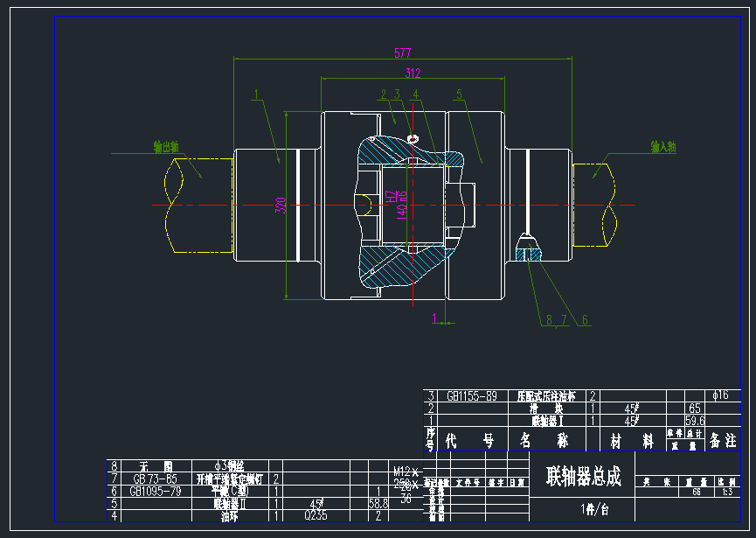This screenshot has width=756, height=538.
Task: Select the part name 滑块
Action: [x=547, y=409]
